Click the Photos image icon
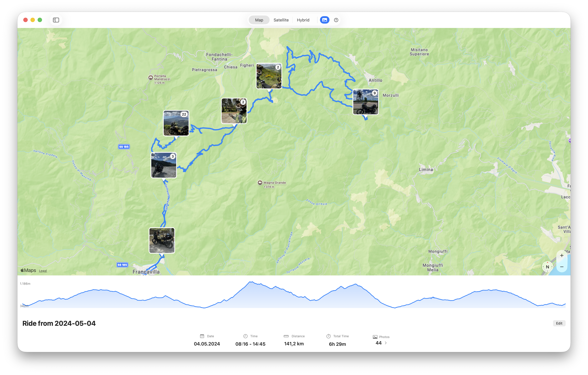 (375, 337)
